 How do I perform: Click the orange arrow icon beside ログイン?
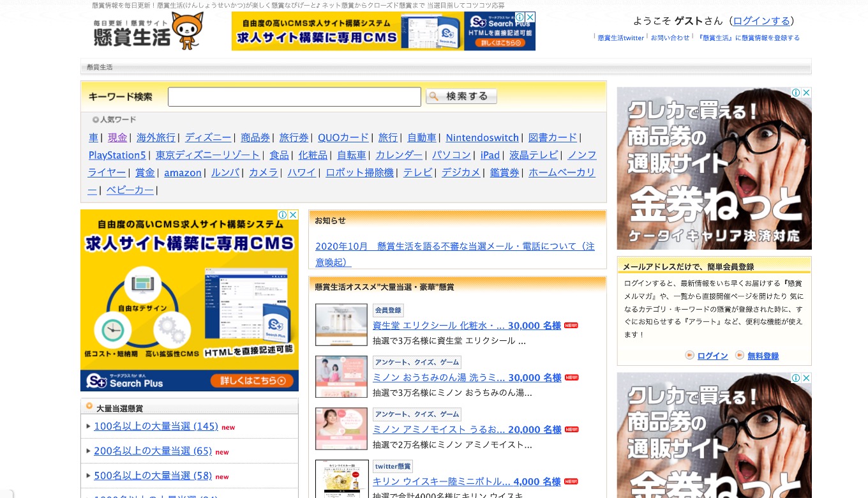coord(689,355)
